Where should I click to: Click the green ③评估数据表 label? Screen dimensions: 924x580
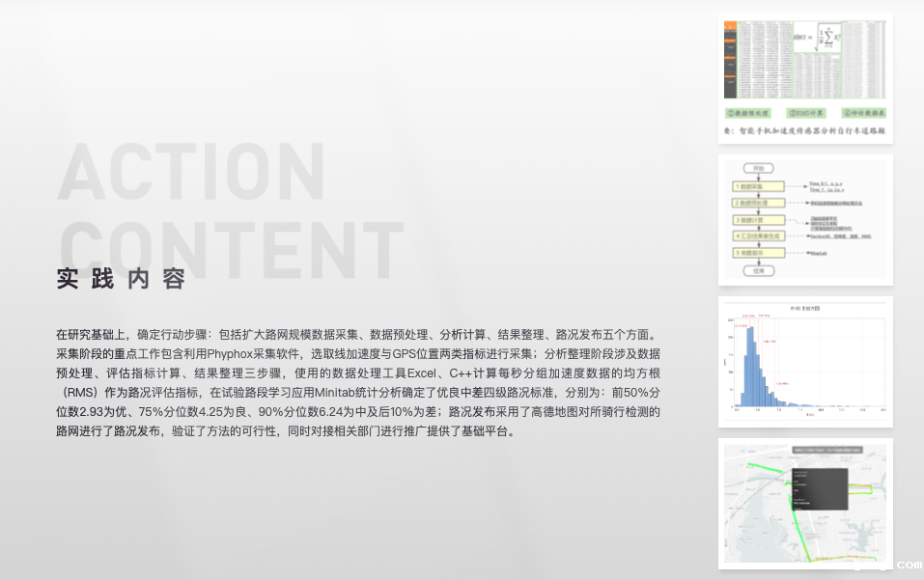click(862, 113)
